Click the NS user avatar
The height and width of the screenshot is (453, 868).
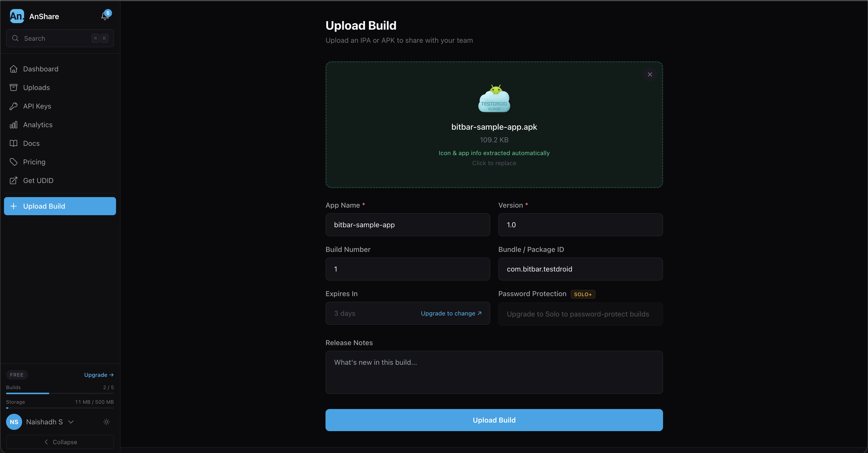pyautogui.click(x=14, y=422)
